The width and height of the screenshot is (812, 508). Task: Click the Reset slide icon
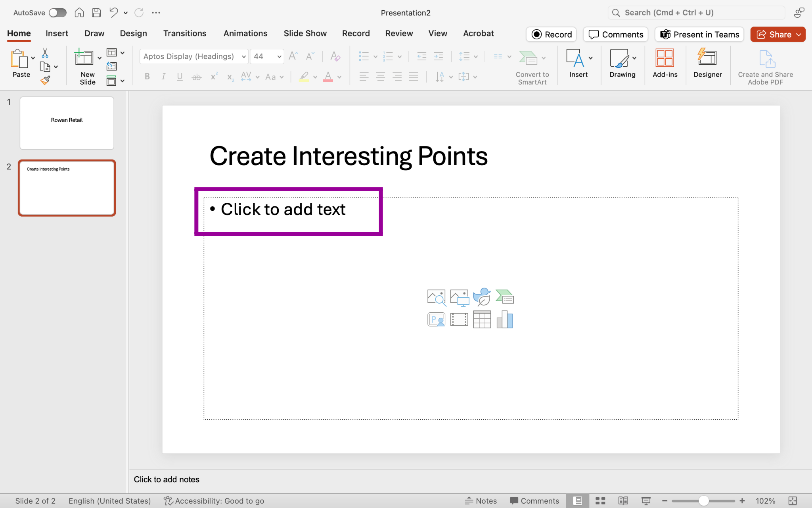pos(112,66)
